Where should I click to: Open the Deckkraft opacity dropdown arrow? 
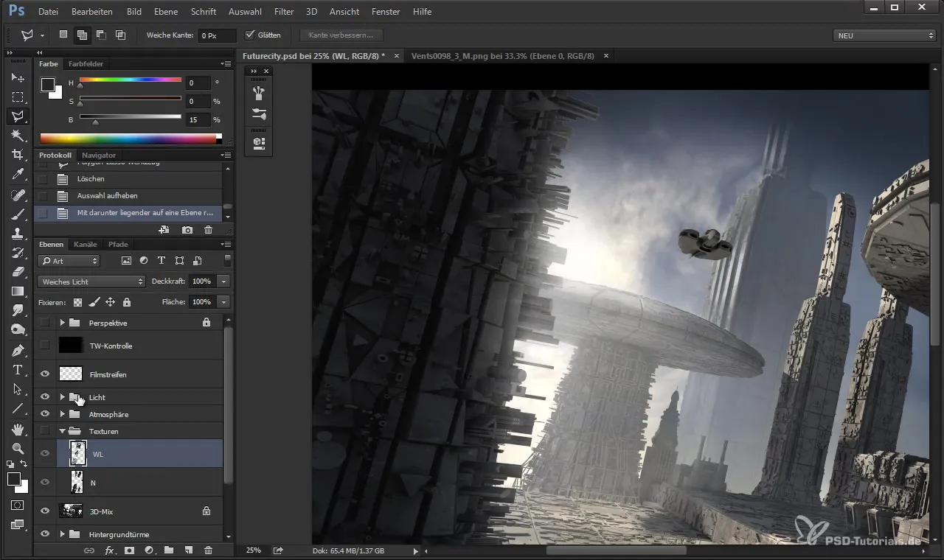(223, 281)
